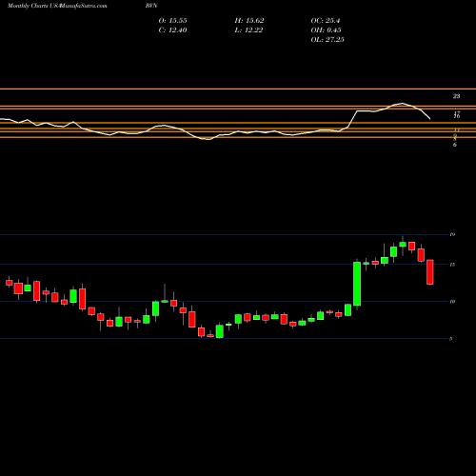This screenshot has width=476, height=476.
Task: Click the price axis label '15'
Action: click(452, 265)
